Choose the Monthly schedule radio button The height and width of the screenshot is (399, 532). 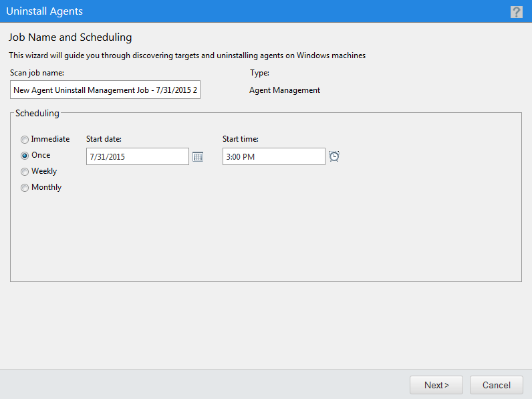pyautogui.click(x=25, y=188)
